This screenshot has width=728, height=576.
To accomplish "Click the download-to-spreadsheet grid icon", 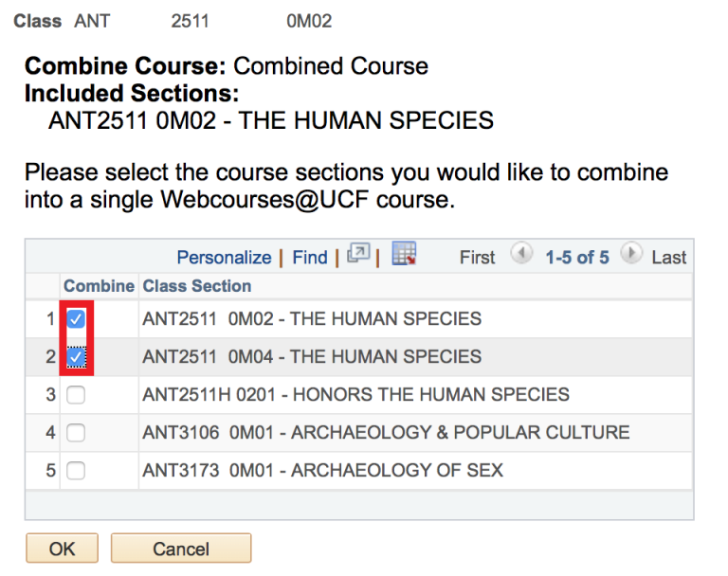I will tap(405, 255).
